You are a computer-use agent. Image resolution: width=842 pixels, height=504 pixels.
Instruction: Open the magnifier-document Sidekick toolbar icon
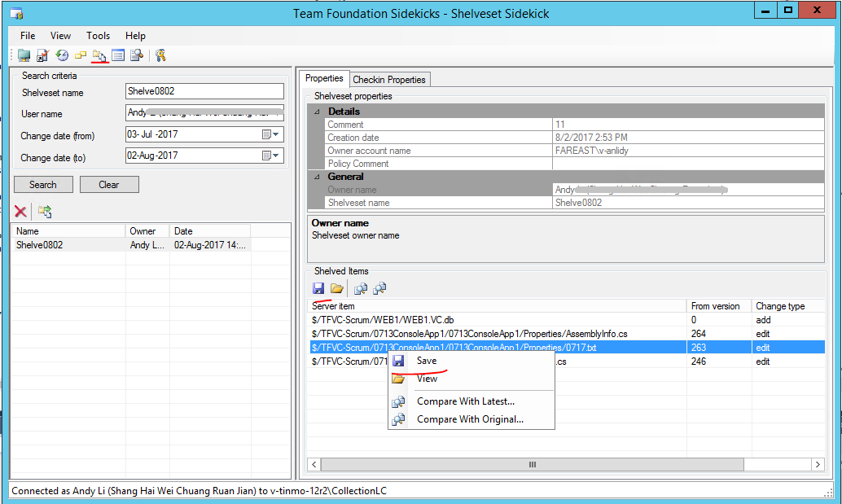pos(137,55)
